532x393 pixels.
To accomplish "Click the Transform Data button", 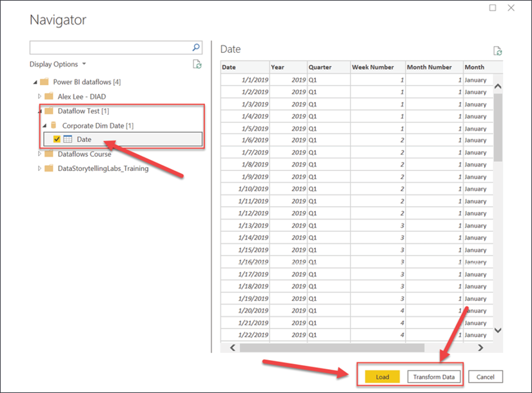I will pos(434,377).
